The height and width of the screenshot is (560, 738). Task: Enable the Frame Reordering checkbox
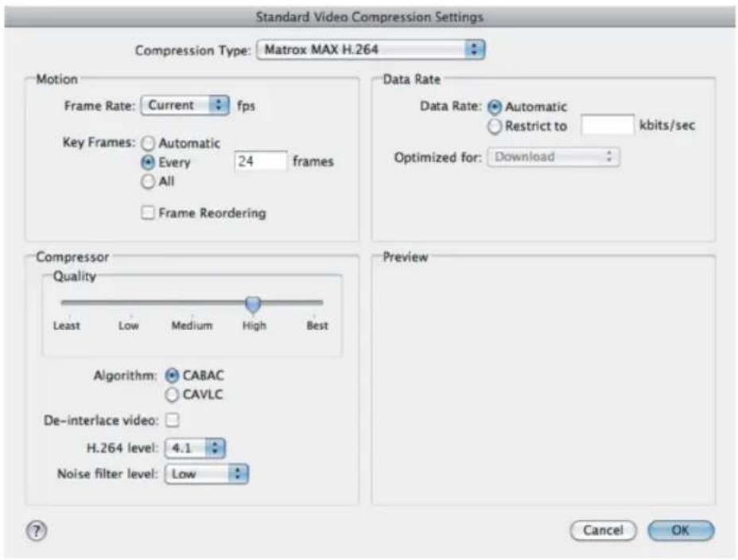[x=148, y=212]
